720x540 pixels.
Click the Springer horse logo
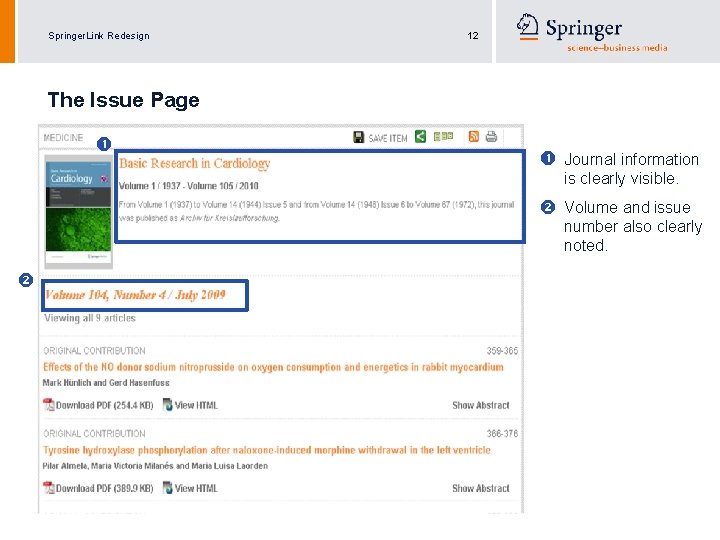coord(528,26)
